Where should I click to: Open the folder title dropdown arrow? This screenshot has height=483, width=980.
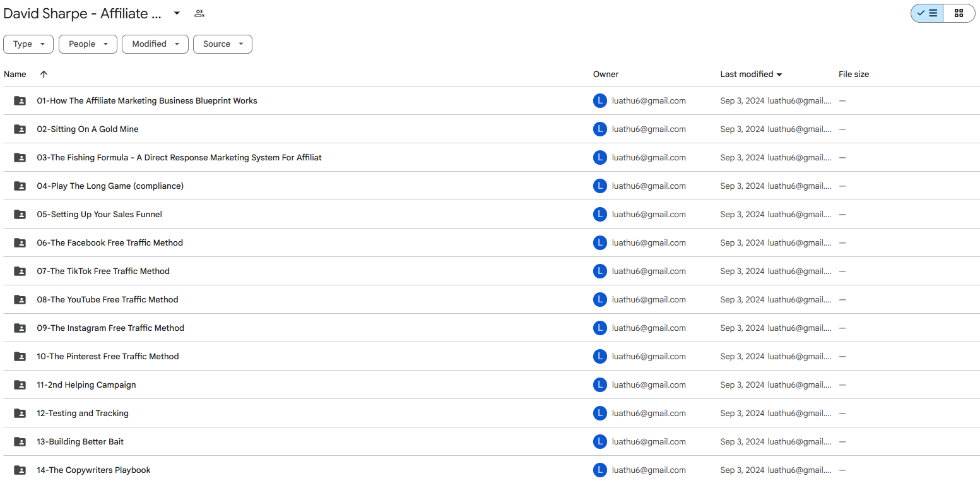coord(177,13)
